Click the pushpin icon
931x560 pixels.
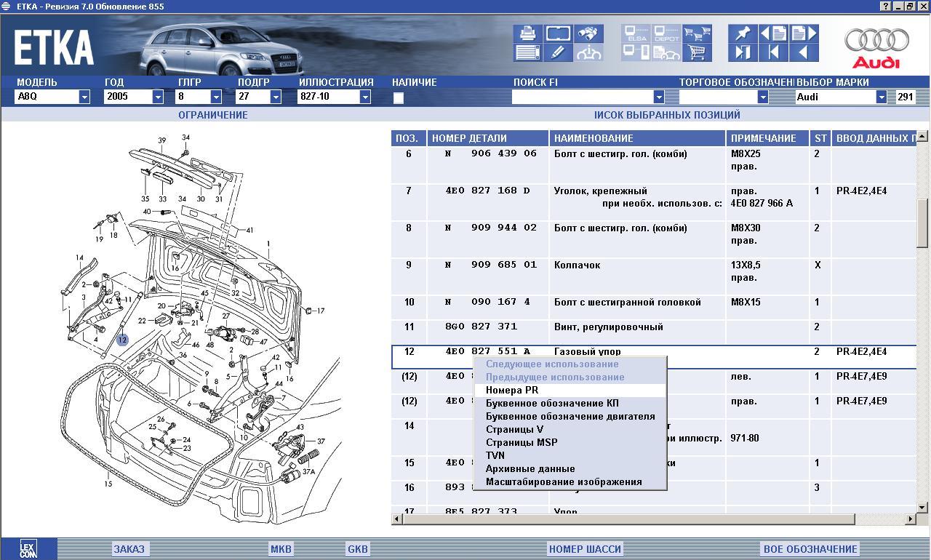[x=743, y=33]
